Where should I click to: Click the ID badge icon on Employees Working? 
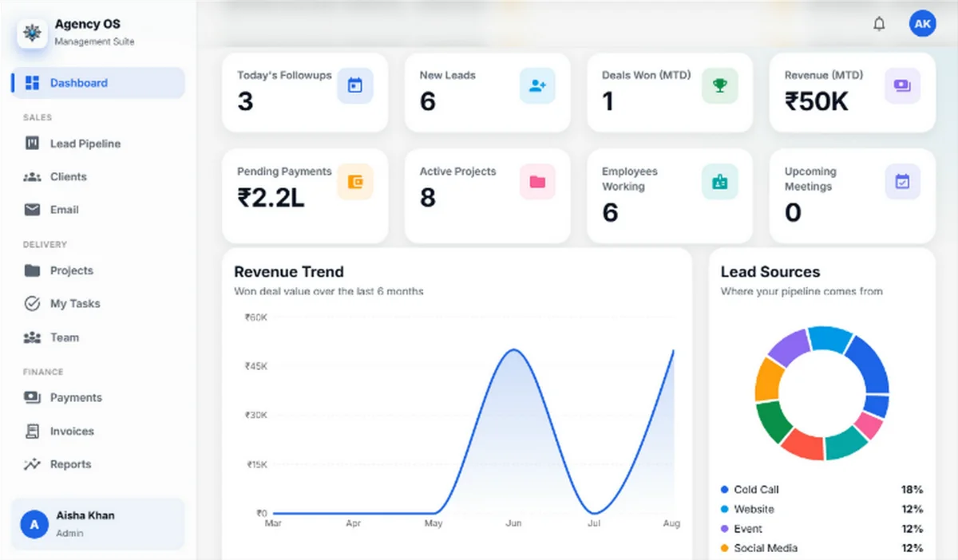pos(720,182)
